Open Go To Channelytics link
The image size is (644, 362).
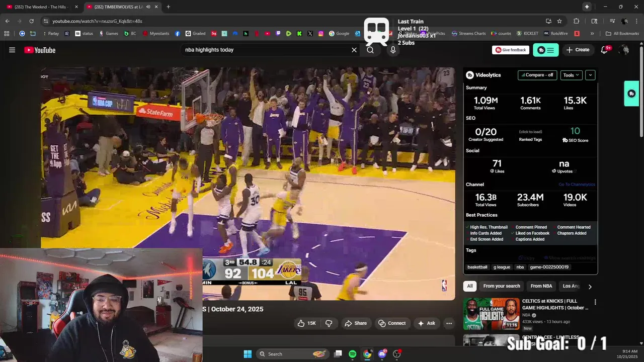(577, 185)
